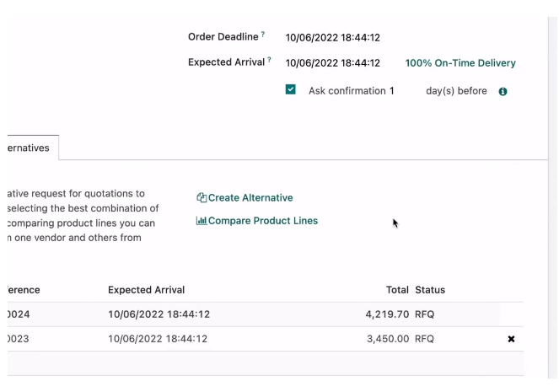Open the Compare Product Lines link

click(262, 221)
